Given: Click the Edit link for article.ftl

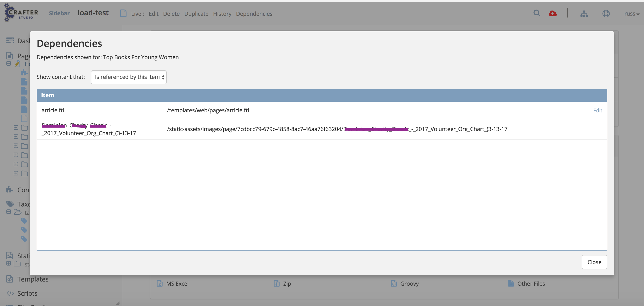Looking at the screenshot, I should [598, 110].
